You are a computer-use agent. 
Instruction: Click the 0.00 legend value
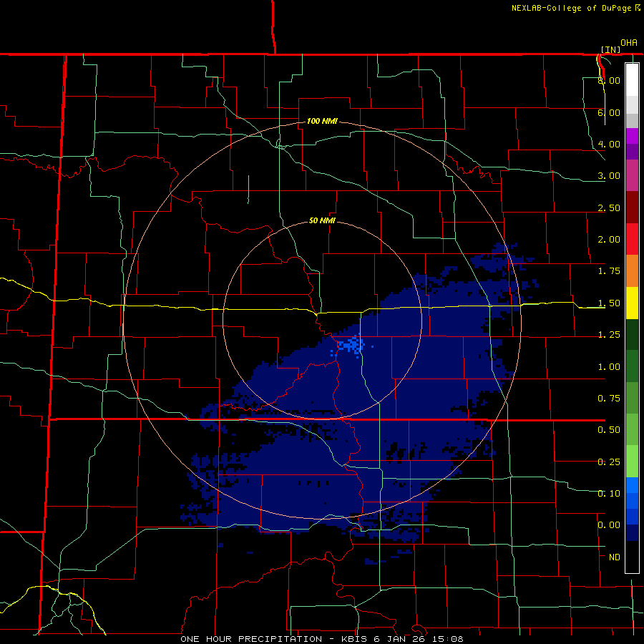(x=609, y=525)
